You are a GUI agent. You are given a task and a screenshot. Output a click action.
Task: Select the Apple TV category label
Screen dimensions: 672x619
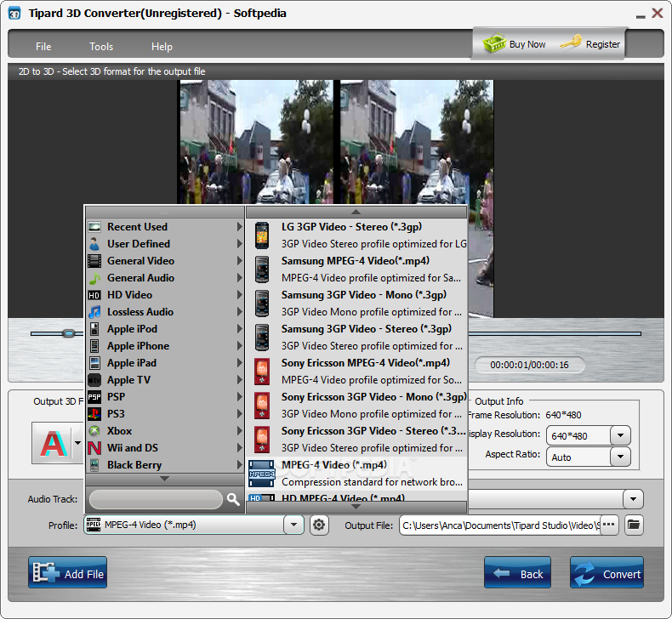[x=128, y=380]
